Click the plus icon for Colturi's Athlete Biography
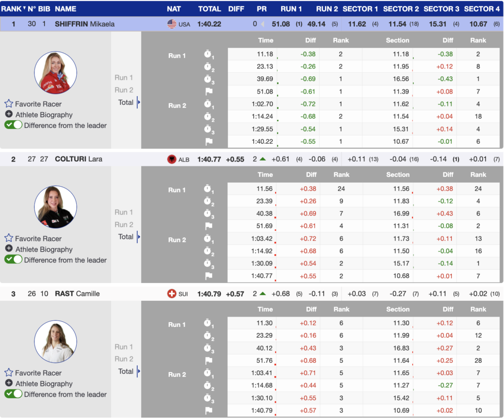Viewport: 504px width, 420px height. pyautogui.click(x=9, y=249)
